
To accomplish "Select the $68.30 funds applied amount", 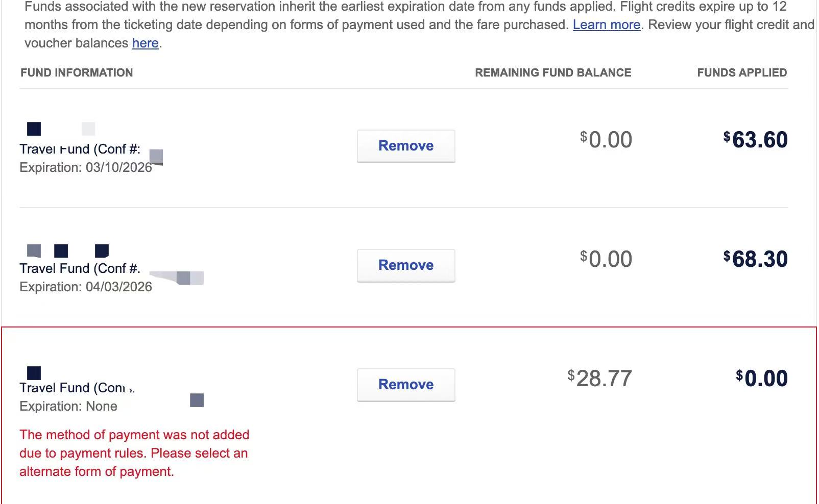I will 756,259.
